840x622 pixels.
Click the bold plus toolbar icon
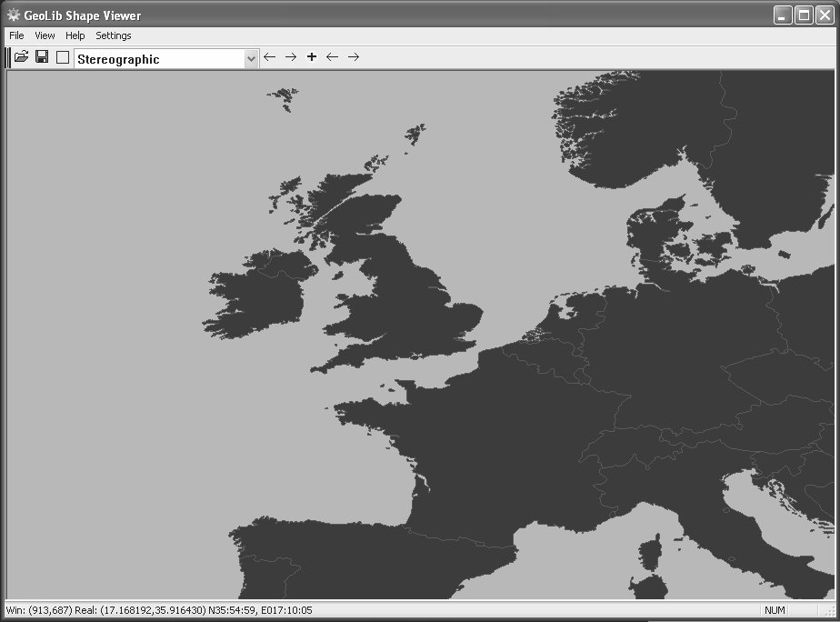click(312, 56)
